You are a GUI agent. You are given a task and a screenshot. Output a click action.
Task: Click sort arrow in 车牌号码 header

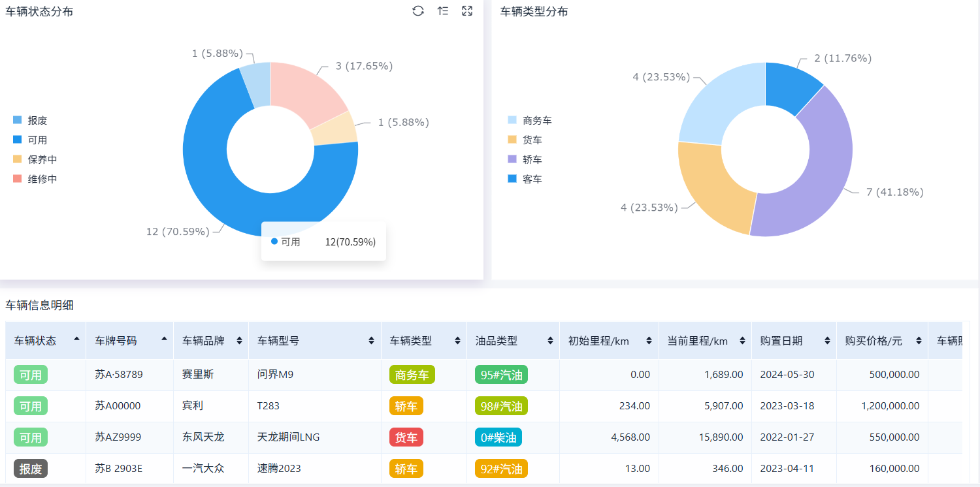[165, 340]
